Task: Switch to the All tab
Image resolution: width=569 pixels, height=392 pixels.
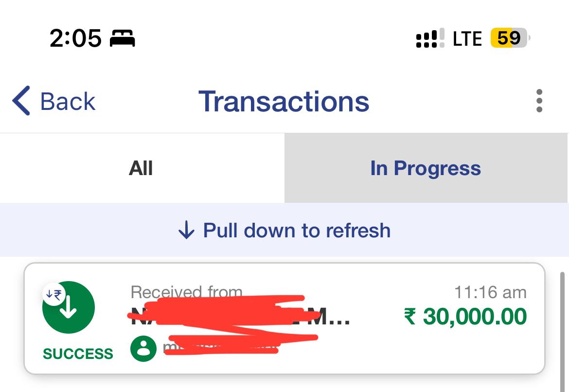Action: (x=142, y=168)
